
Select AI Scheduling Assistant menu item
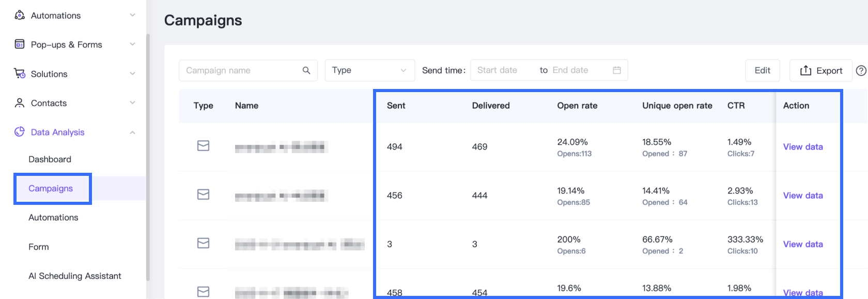coord(75,276)
